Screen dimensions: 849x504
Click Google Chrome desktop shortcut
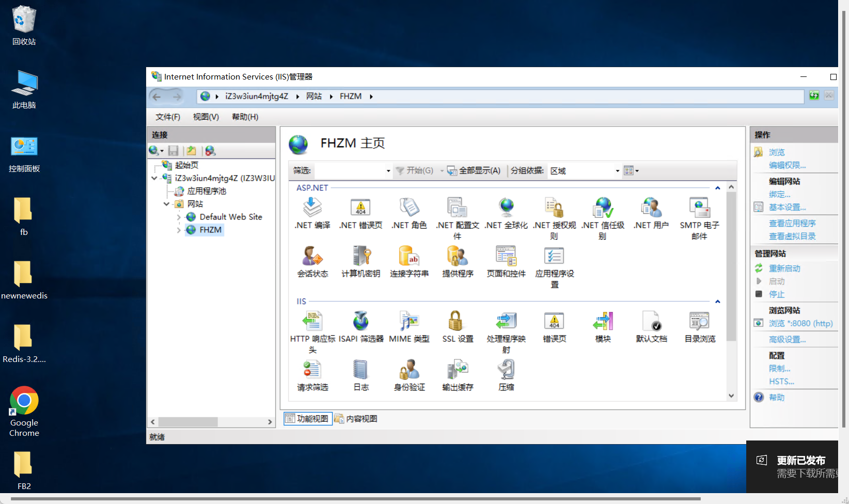pyautogui.click(x=24, y=412)
